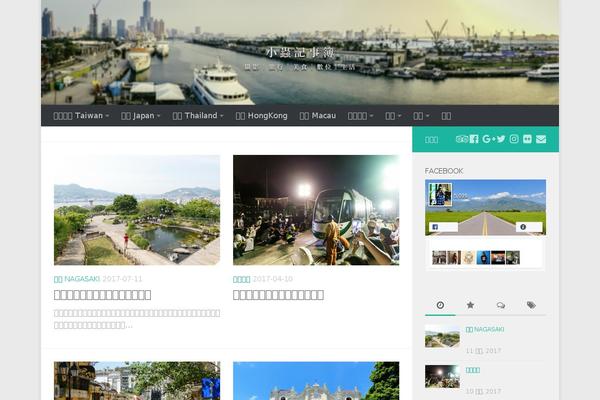Open the Google Plus social icon
600x400 pixels.
(x=489, y=139)
